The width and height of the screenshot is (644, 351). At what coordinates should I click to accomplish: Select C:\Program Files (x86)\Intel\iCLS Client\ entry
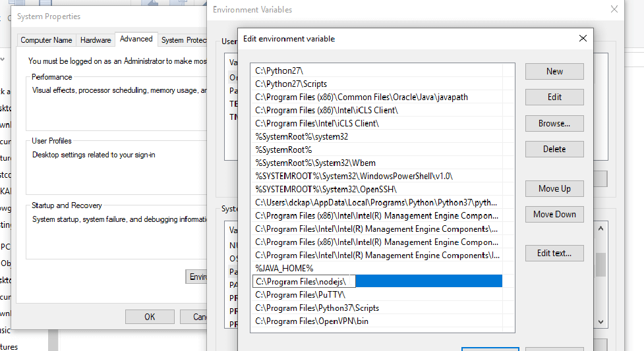coord(377,110)
